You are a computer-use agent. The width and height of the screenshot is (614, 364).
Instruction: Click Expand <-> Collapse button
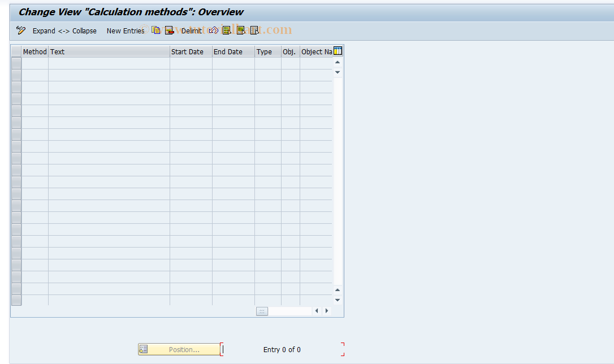(x=64, y=31)
